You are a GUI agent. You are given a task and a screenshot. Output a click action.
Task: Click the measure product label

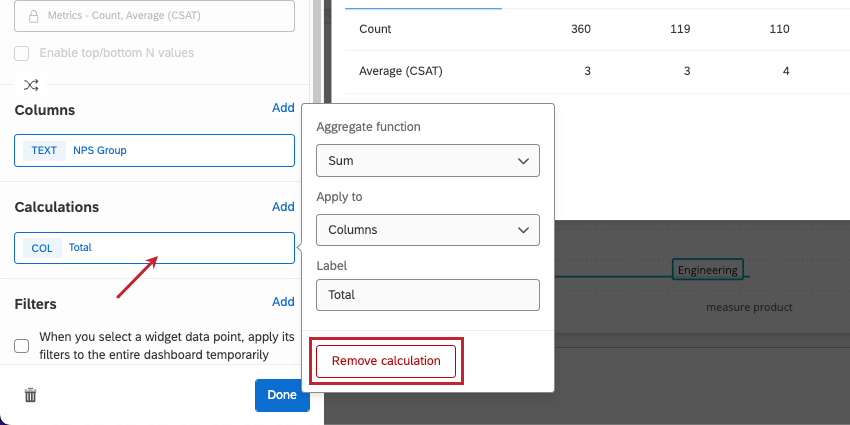click(x=748, y=307)
